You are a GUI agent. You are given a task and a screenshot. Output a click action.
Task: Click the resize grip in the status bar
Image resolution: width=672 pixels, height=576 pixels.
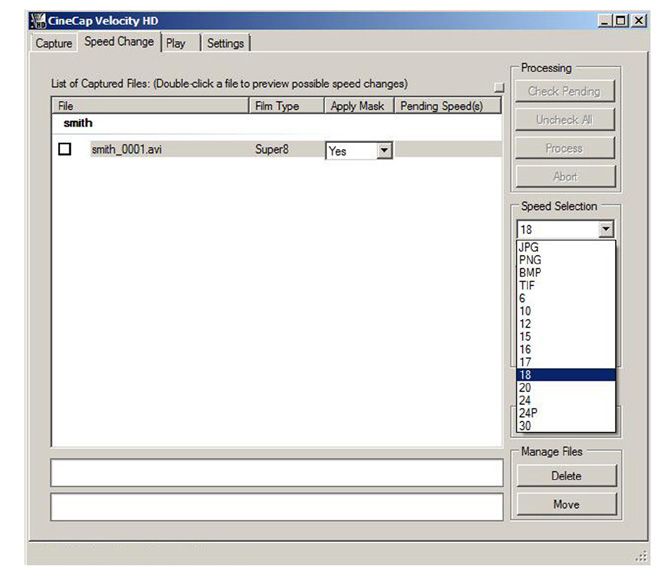tap(641, 557)
